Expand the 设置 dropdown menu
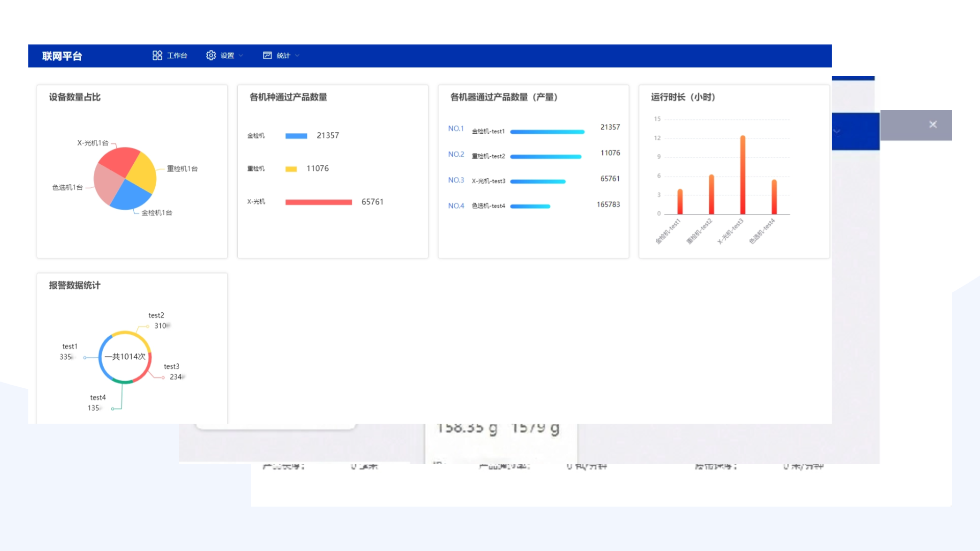 tap(241, 55)
